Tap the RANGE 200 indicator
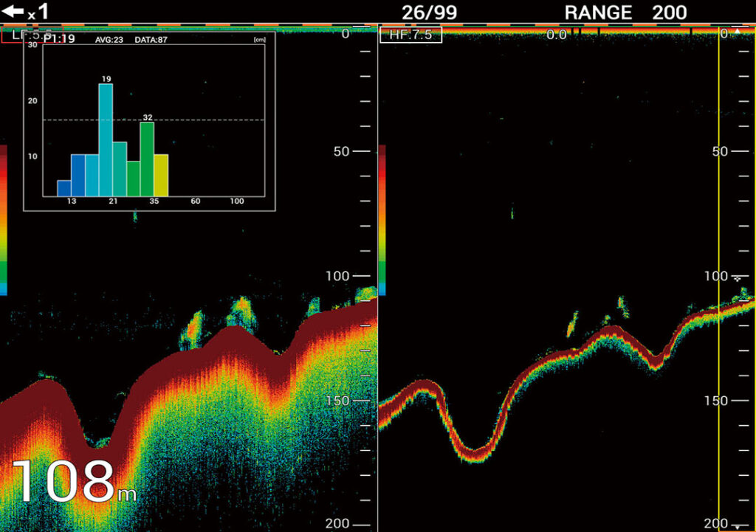Screen dimensions: 756x532 coord(625,13)
